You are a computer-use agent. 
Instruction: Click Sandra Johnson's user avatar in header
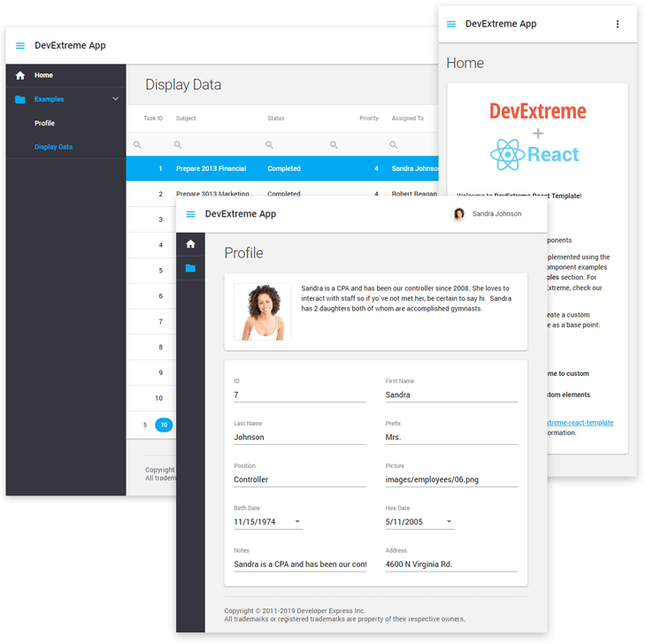458,214
